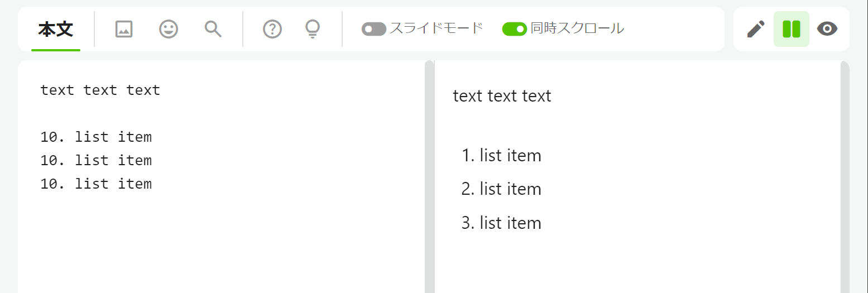
Task: Click "2. list item" in the preview
Action: coord(501,189)
